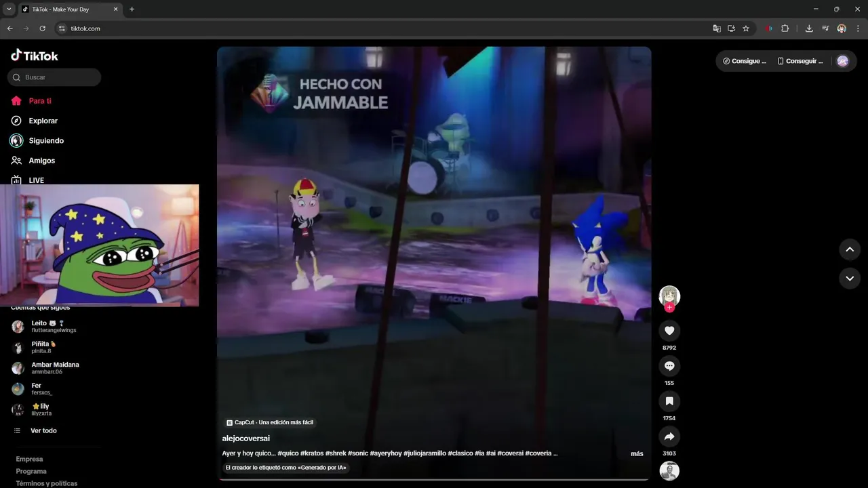
Task: Open Chrome three-dot menu
Action: coord(858,28)
